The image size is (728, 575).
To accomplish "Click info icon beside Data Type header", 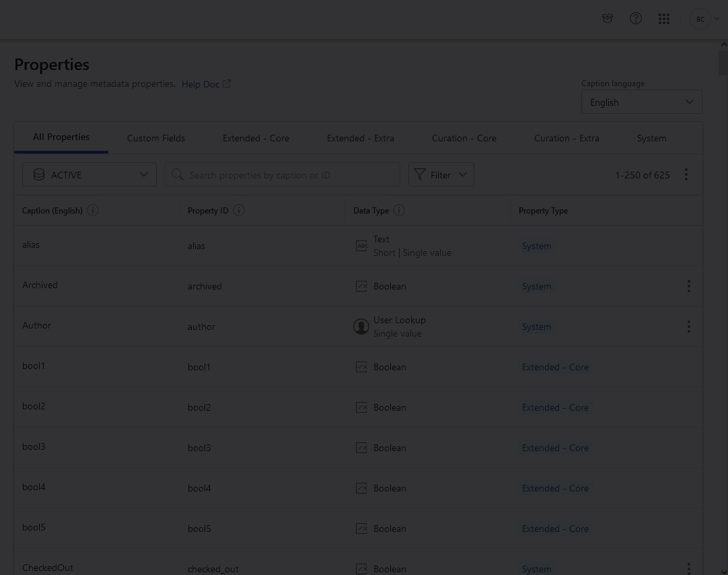I will coord(399,210).
